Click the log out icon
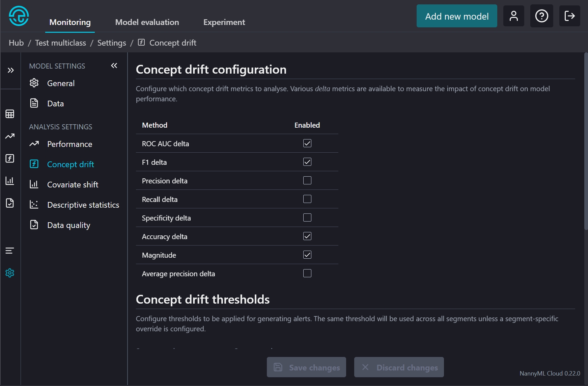Image resolution: width=588 pixels, height=386 pixels. 569,16
